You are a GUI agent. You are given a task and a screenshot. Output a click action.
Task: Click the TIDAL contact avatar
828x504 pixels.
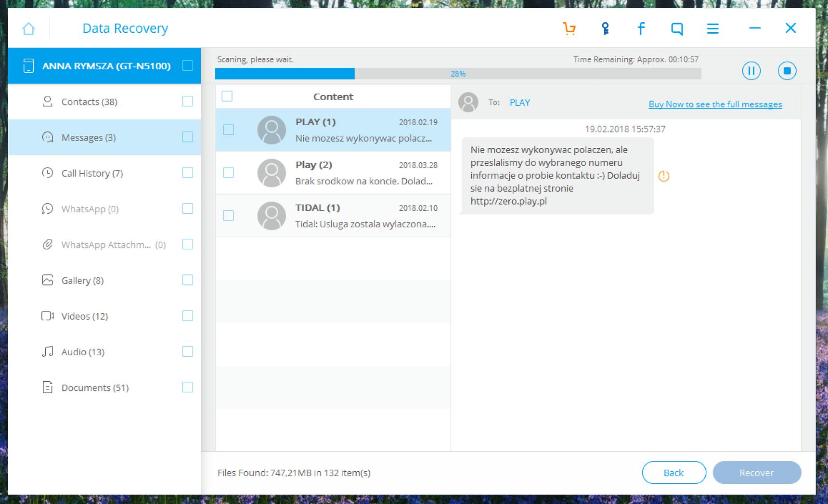[x=272, y=216]
